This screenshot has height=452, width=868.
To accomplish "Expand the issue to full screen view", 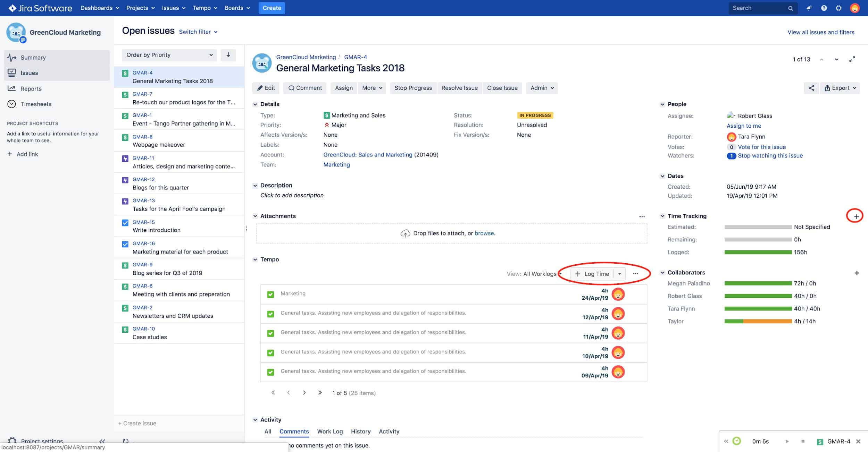I will tap(852, 59).
